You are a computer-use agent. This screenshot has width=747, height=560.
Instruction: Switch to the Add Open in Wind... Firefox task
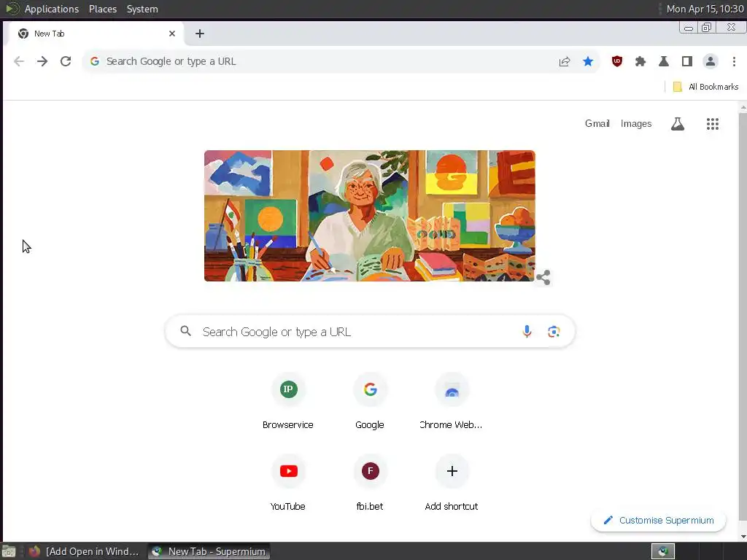[x=84, y=551]
